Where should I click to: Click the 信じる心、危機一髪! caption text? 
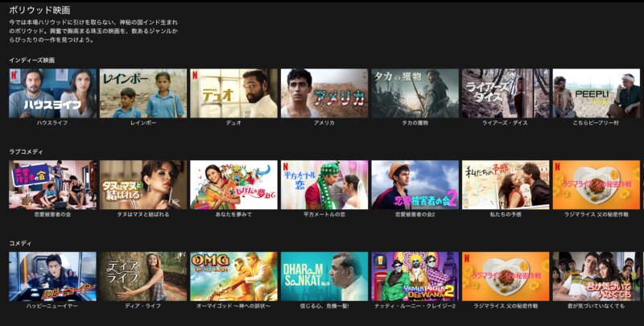tap(324, 306)
